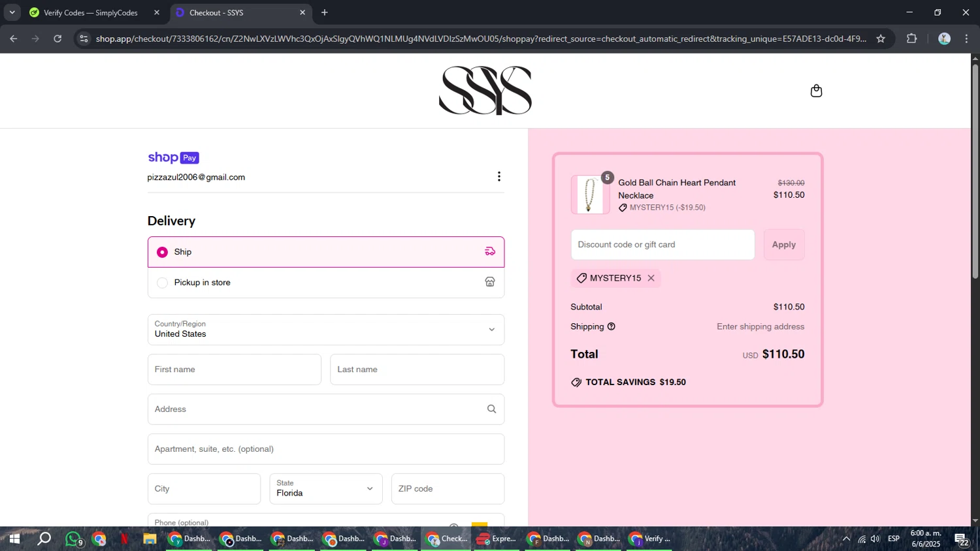The height and width of the screenshot is (551, 980).
Task: Expand the Country/Region dropdown
Action: coord(326,330)
